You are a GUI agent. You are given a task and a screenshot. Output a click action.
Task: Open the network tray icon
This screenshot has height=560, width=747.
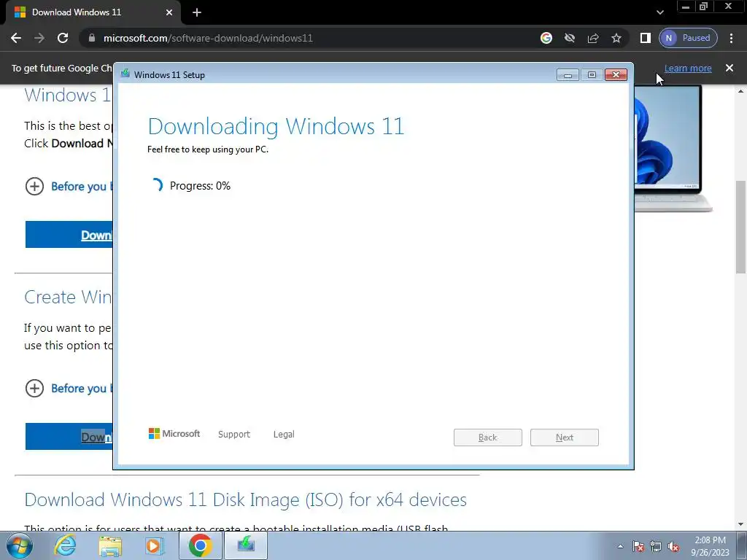(656, 546)
